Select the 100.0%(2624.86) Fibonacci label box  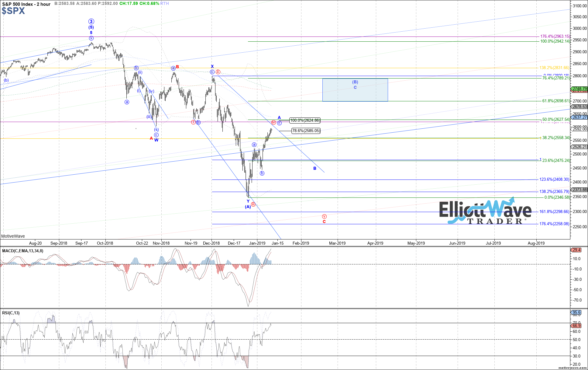(x=305, y=120)
